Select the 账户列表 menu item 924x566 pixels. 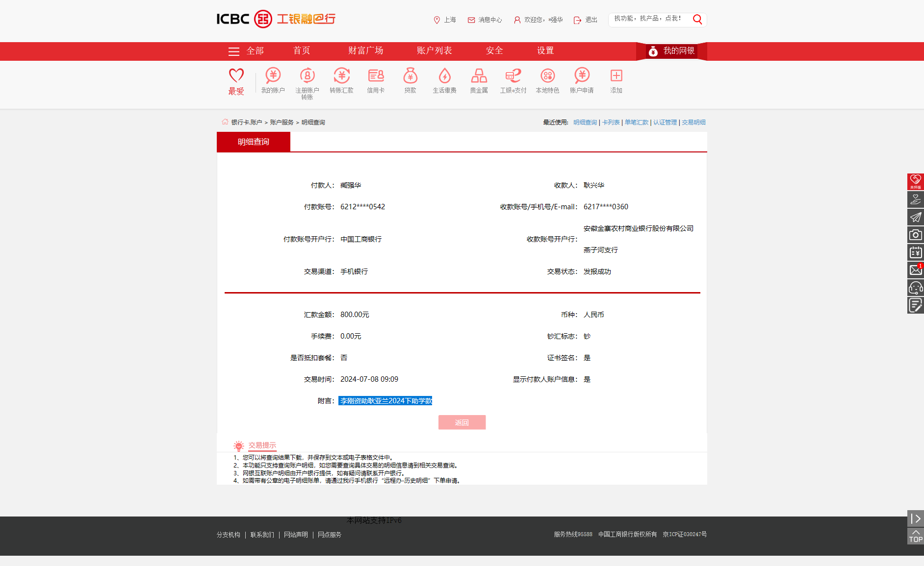435,51
